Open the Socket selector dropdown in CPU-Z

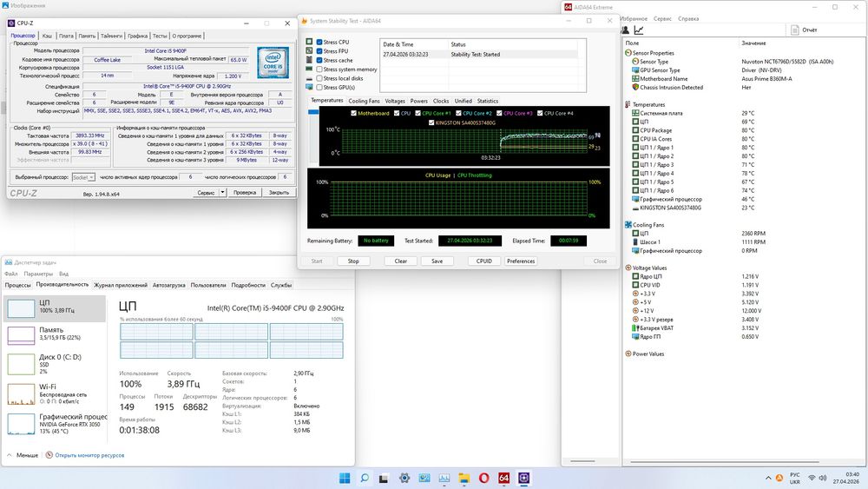pyautogui.click(x=83, y=177)
